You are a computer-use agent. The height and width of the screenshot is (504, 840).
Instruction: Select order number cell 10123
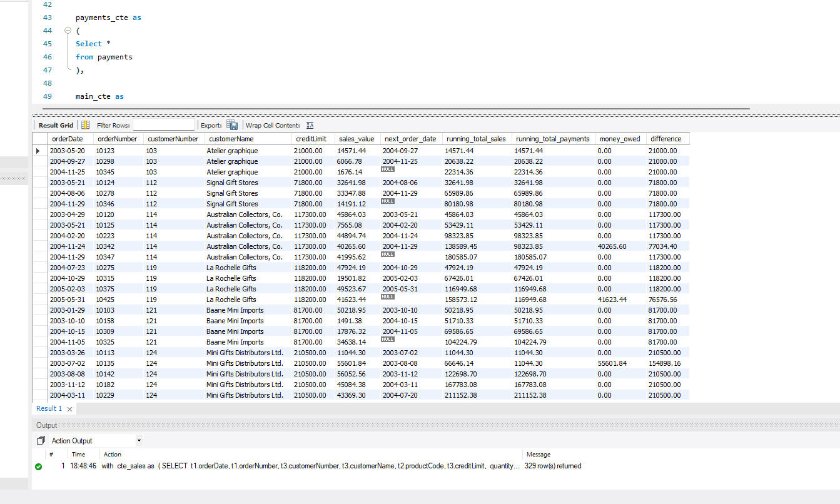105,151
